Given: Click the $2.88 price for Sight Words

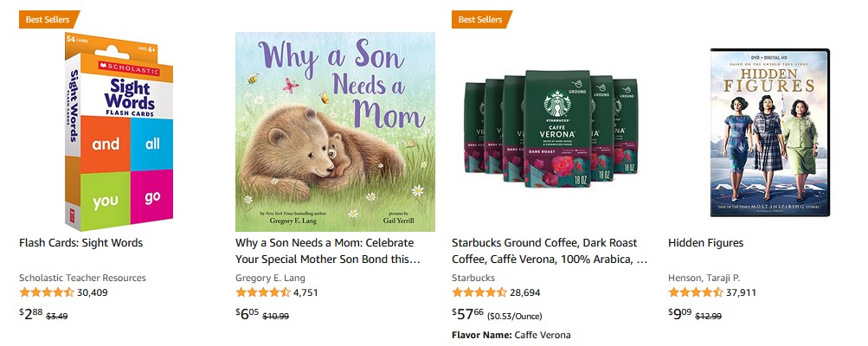Looking at the screenshot, I should (30, 314).
